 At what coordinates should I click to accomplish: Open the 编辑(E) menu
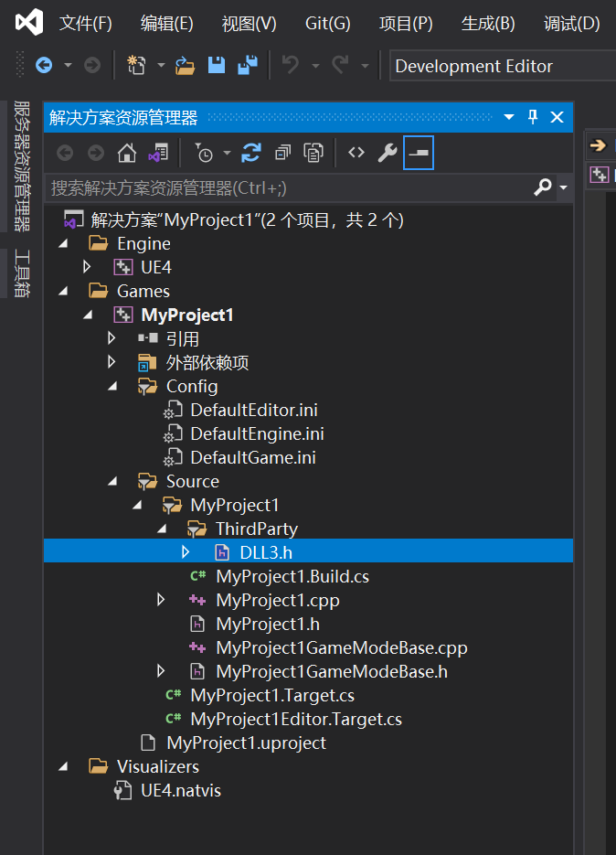pos(167,23)
